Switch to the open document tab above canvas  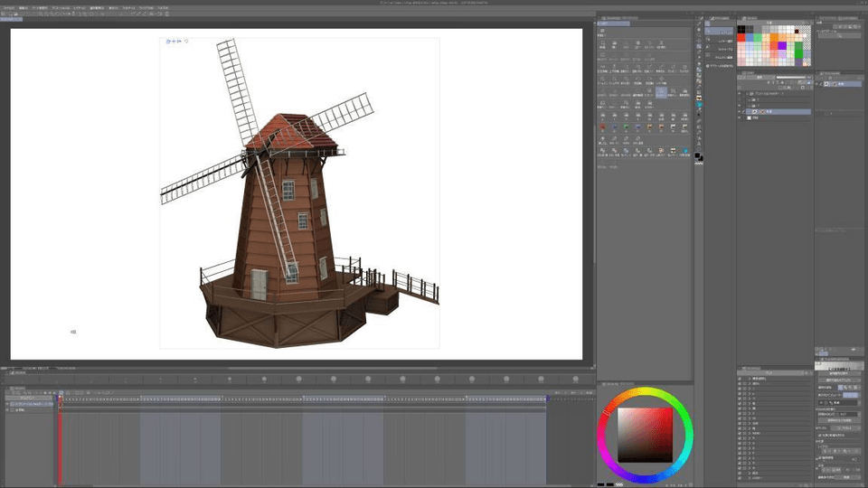click(11, 19)
